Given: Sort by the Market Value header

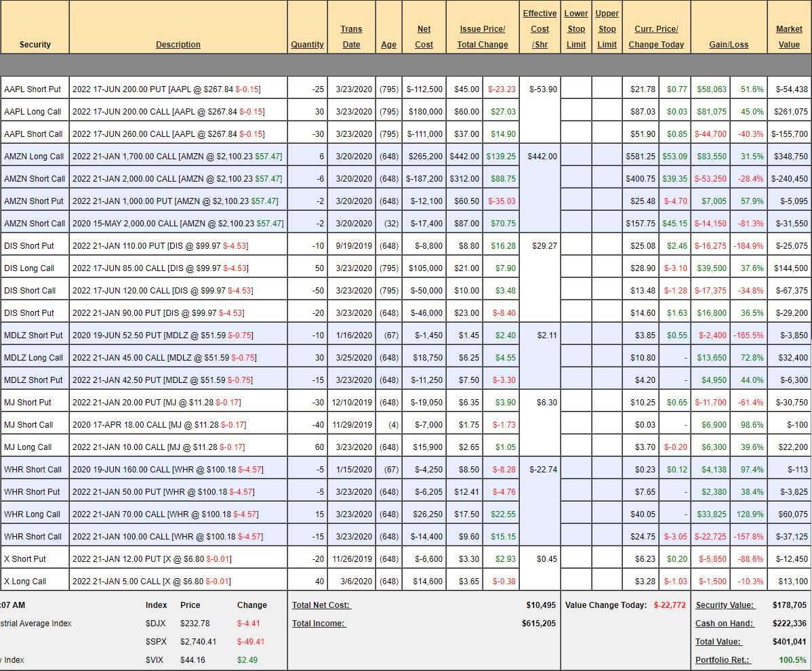Looking at the screenshot, I should click(789, 37).
